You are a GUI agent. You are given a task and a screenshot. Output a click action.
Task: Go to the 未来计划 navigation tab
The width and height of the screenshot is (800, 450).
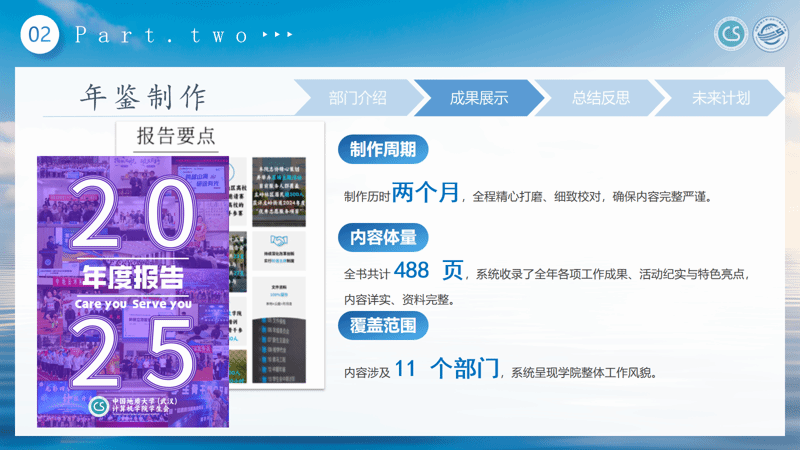pos(721,98)
